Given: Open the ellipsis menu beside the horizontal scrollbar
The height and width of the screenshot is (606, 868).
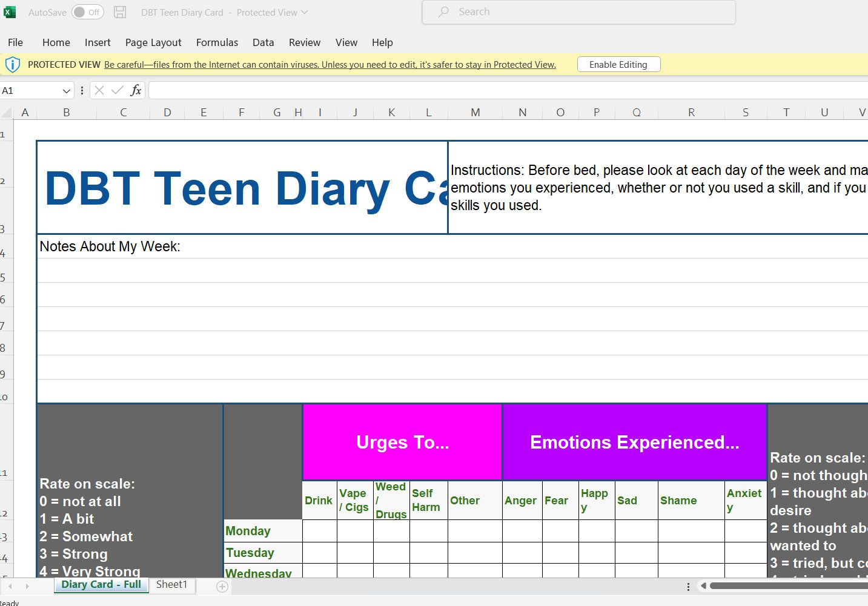Looking at the screenshot, I should pyautogui.click(x=688, y=585).
